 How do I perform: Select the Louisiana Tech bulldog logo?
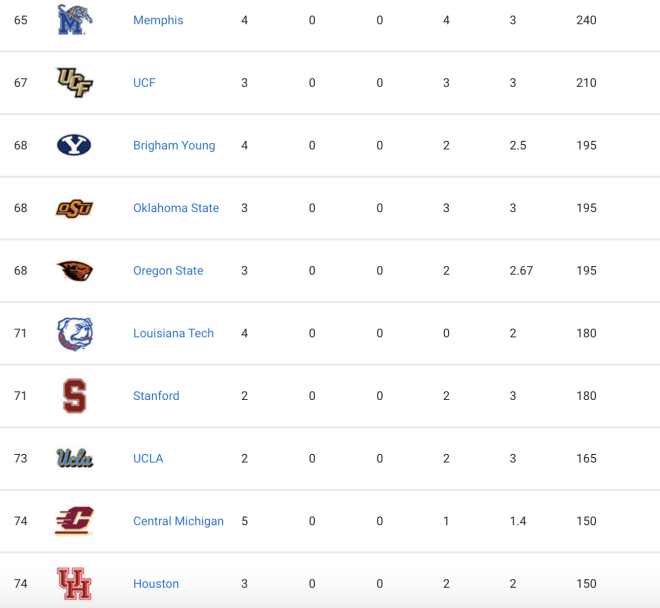tap(75, 333)
